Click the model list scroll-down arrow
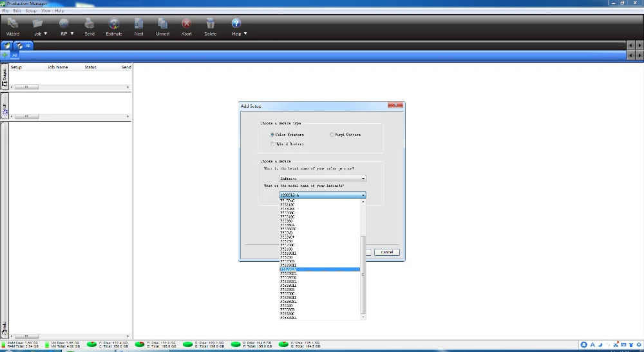This screenshot has height=352, width=644. (363, 317)
